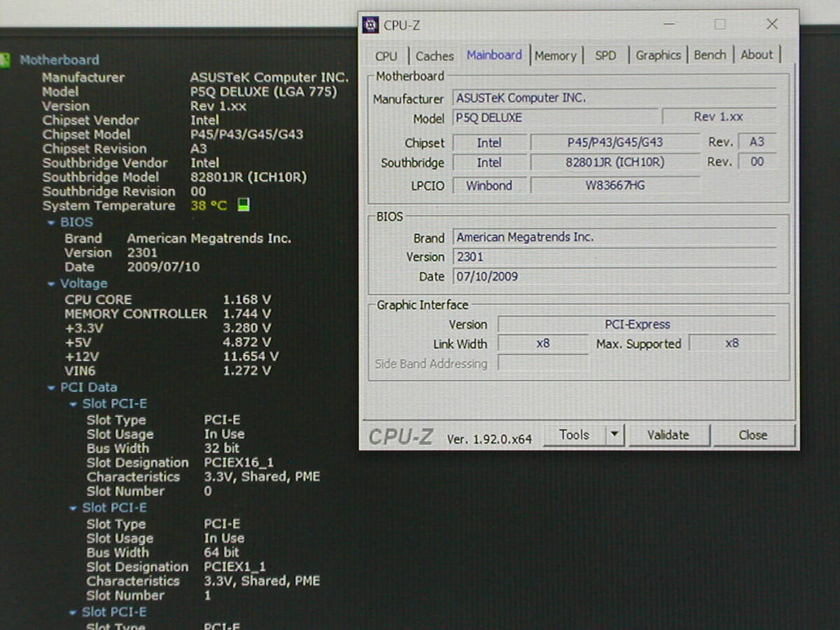Click the Chipset Rev. A3 field in CPU-Z

(x=757, y=141)
